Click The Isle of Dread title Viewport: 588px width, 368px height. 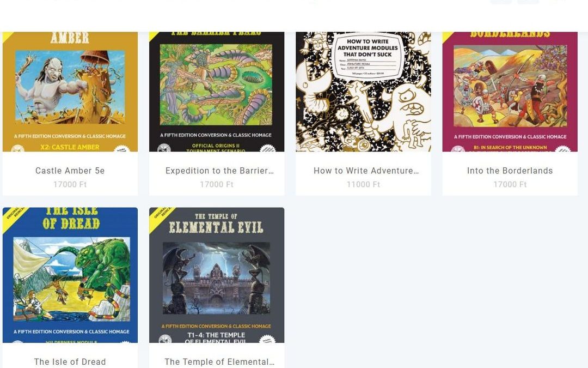(x=70, y=361)
